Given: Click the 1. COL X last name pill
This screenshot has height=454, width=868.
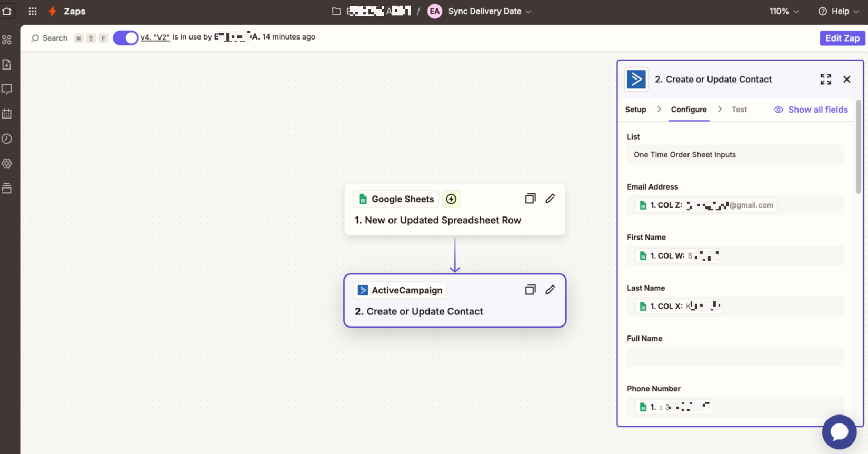Looking at the screenshot, I should pos(679,306).
